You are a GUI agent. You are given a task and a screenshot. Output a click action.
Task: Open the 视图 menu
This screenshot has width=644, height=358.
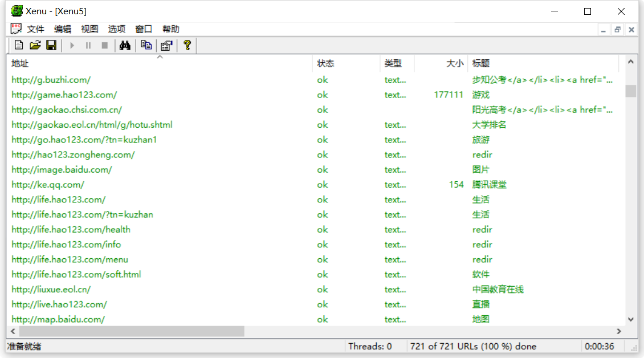[89, 29]
